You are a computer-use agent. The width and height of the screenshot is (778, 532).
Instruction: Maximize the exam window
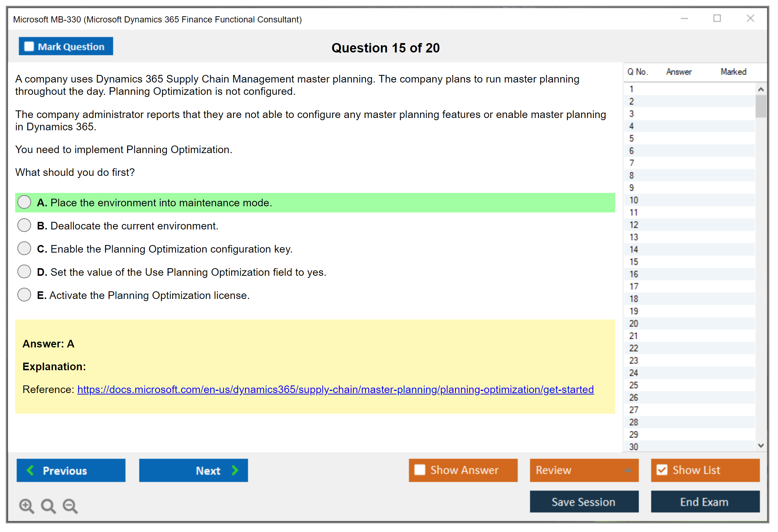pyautogui.click(x=717, y=18)
